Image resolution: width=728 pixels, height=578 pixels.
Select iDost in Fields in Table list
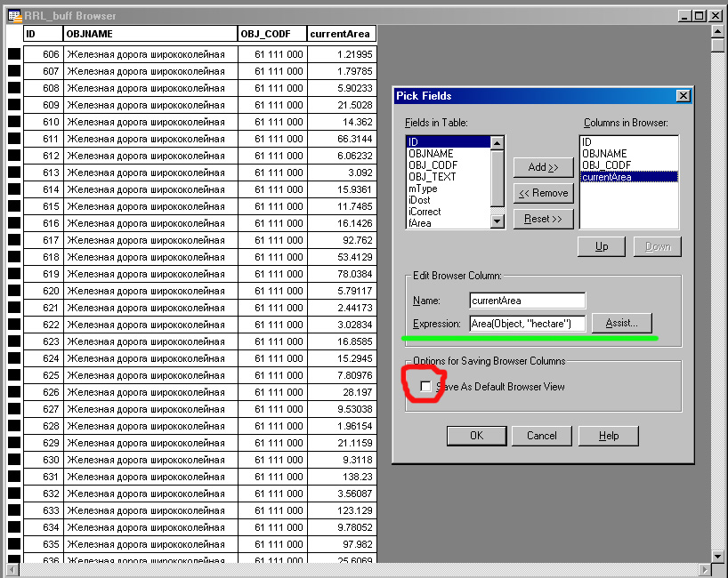tap(448, 200)
